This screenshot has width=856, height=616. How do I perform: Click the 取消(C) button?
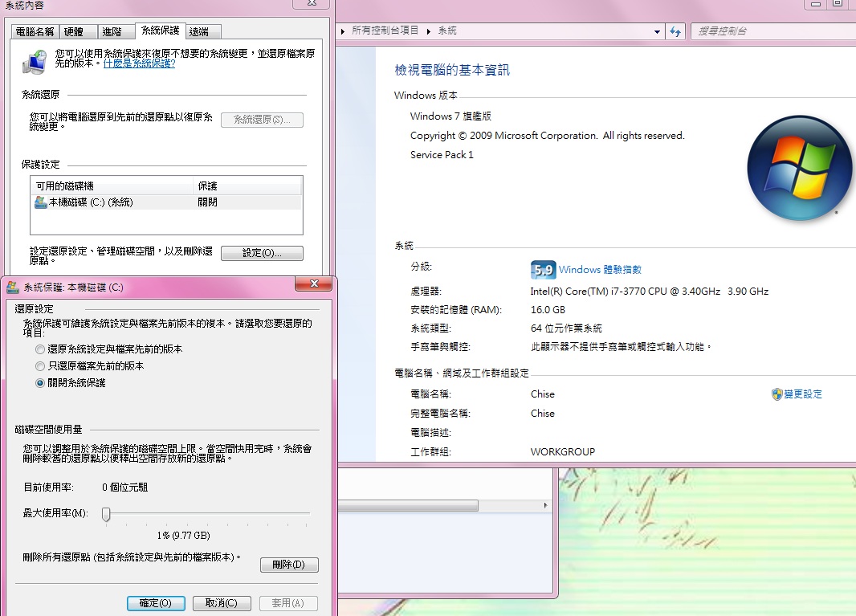pos(222,603)
